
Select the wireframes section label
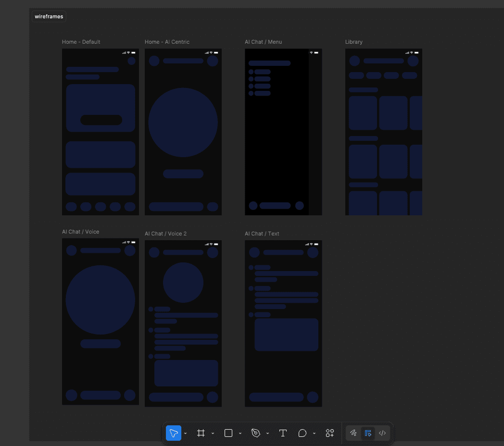click(x=49, y=16)
